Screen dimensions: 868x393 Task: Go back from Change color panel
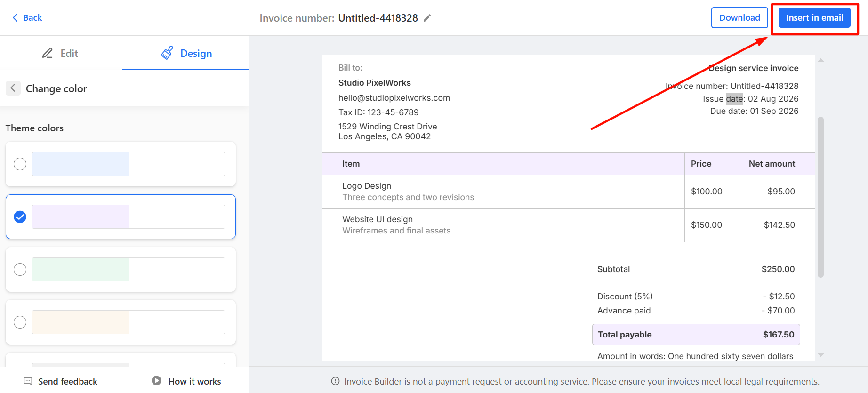[13, 88]
